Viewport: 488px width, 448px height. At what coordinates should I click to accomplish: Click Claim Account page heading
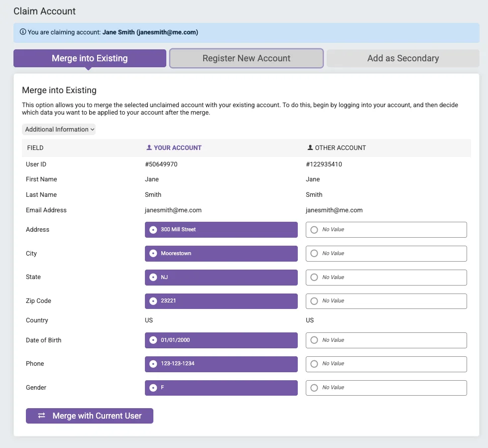tap(44, 11)
